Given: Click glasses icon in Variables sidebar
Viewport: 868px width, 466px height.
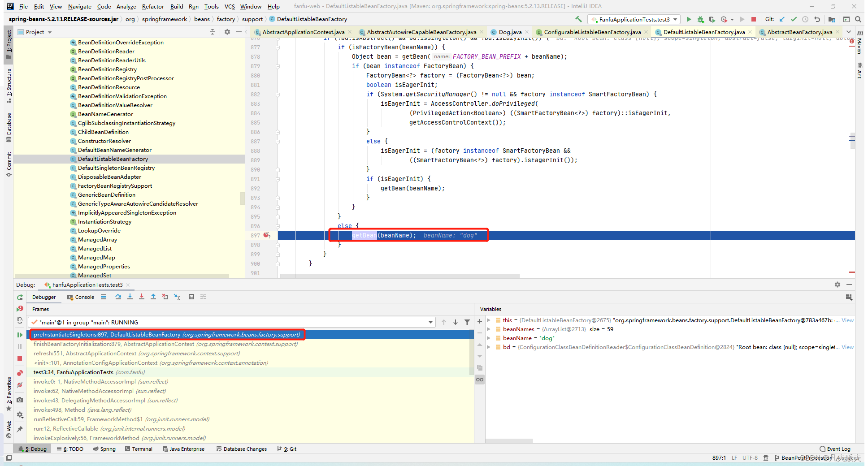Looking at the screenshot, I should coord(480,380).
